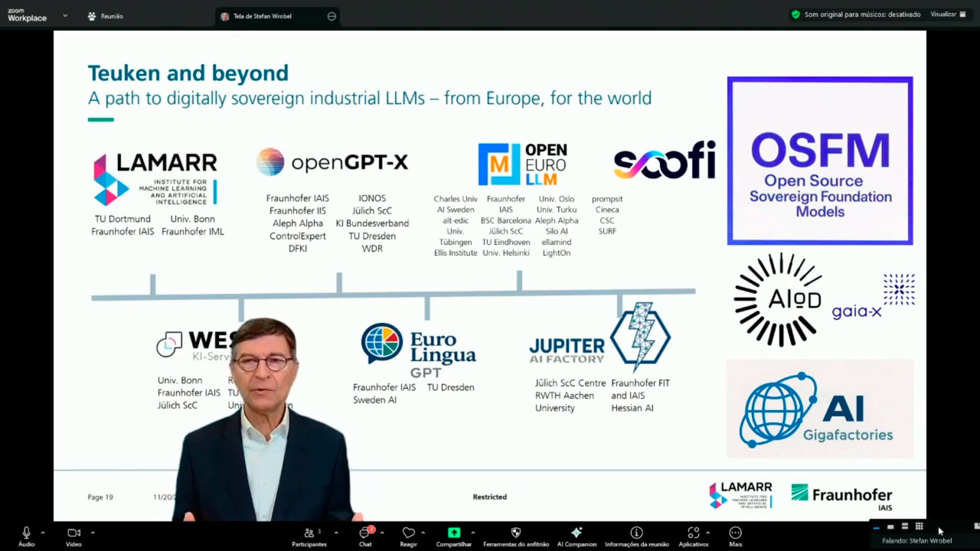Click the Visualizar view button
Image resolution: width=980 pixels, height=551 pixels.
click(948, 15)
